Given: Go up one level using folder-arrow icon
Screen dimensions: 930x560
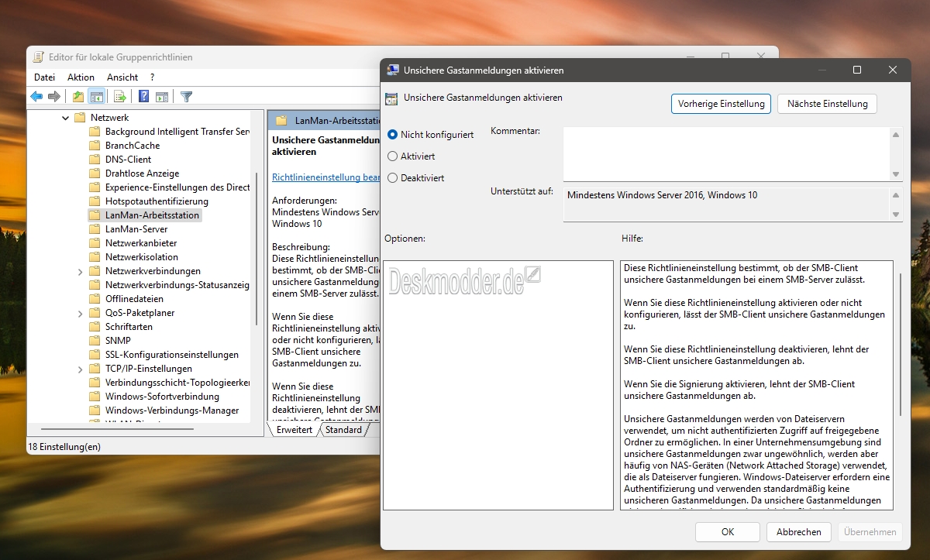Looking at the screenshot, I should pos(78,97).
